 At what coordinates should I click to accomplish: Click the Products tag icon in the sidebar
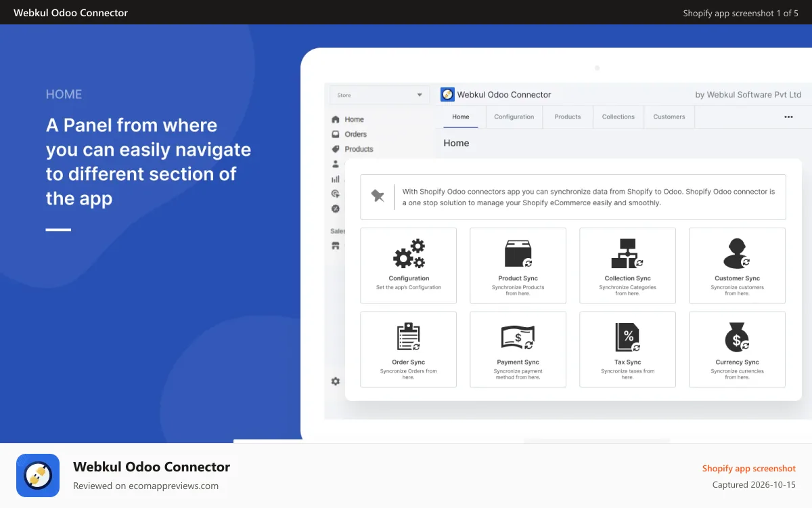[335, 149]
